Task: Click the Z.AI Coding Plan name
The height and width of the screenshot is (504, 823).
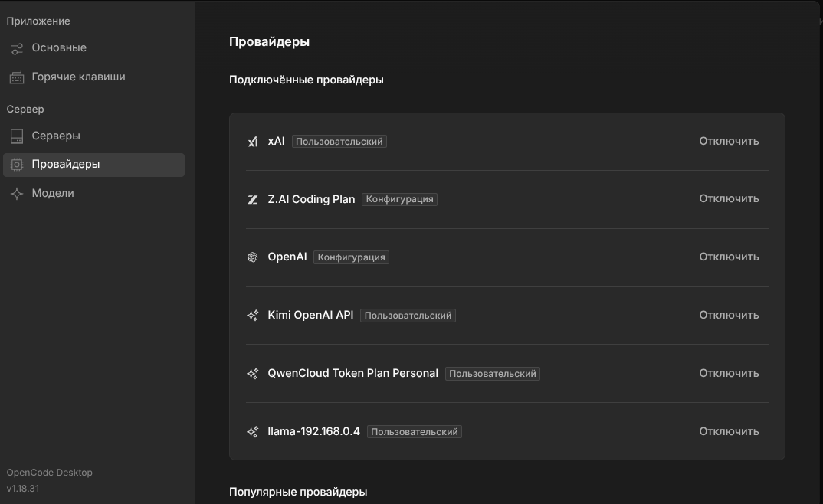Action: (x=311, y=199)
